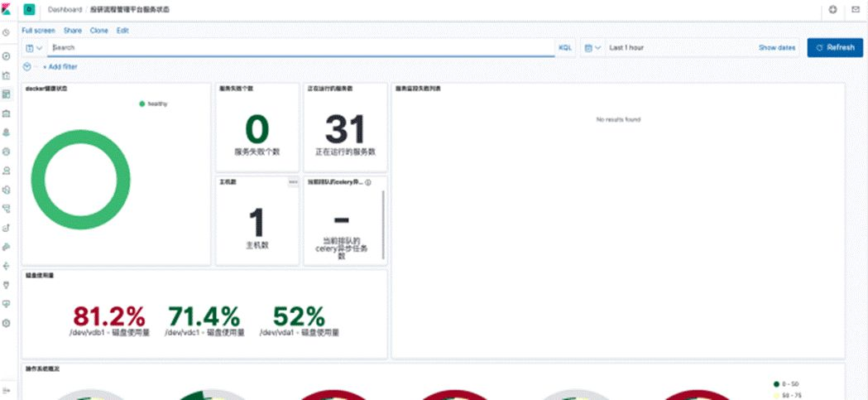868x400 pixels.
Task: Open the saved query dropdown beside Search
Action: [x=34, y=48]
